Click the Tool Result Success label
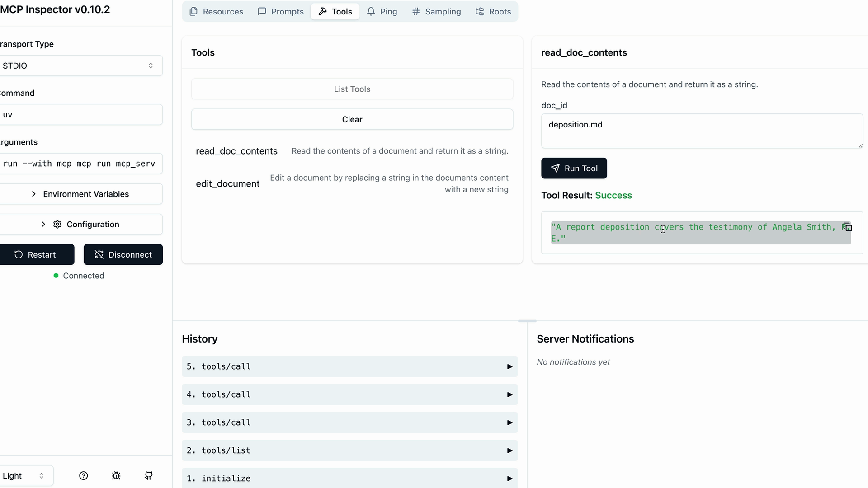Screen dimensions: 868x488 [x=586, y=195]
